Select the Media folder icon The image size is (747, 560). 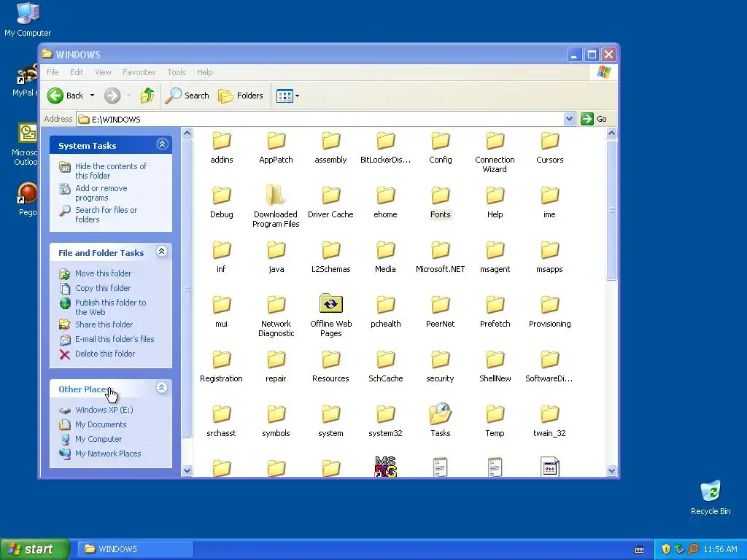385,251
